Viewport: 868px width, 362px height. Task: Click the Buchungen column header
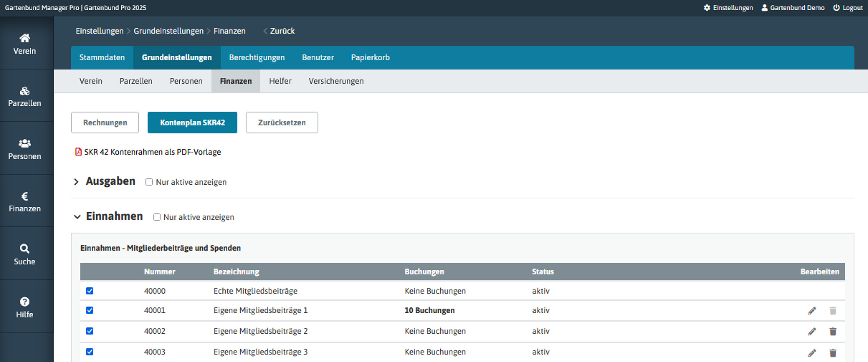(x=424, y=271)
